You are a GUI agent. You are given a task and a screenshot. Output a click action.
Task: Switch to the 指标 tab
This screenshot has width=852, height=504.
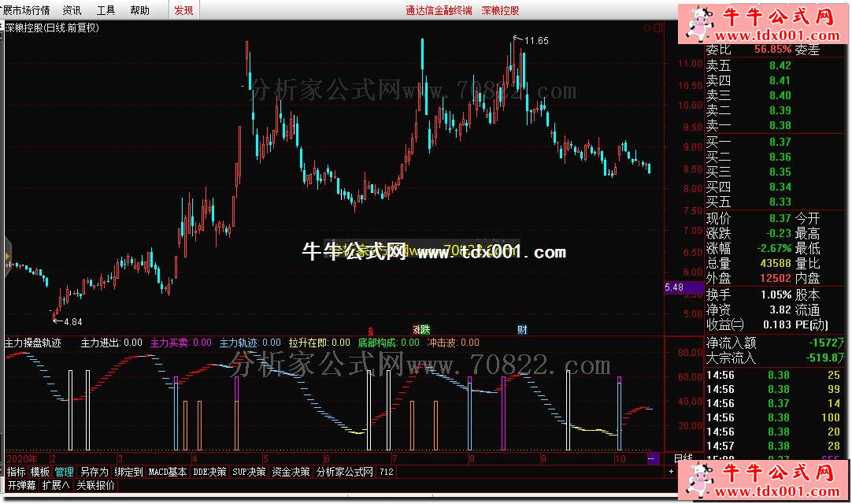[17, 472]
